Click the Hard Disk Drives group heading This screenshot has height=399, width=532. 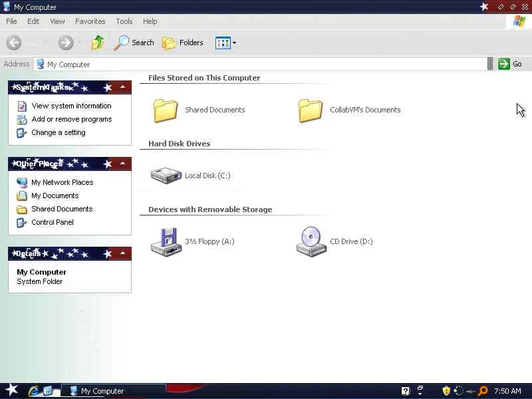coord(179,144)
